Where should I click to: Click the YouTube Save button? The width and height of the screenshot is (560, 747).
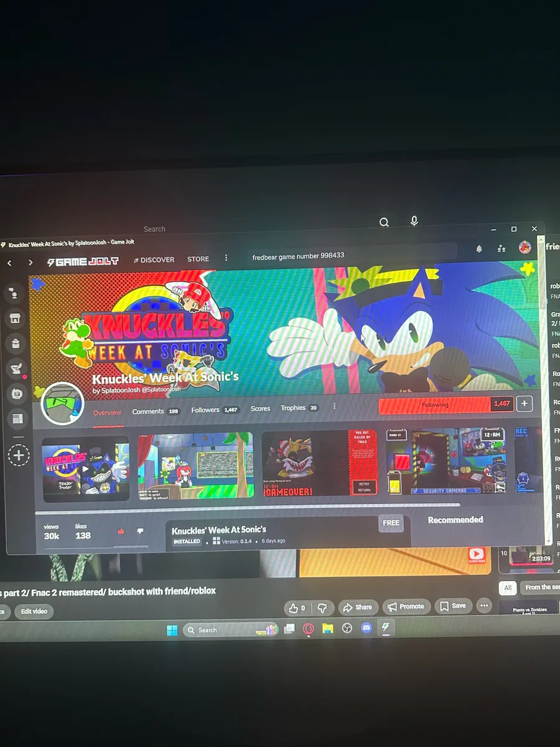click(452, 606)
